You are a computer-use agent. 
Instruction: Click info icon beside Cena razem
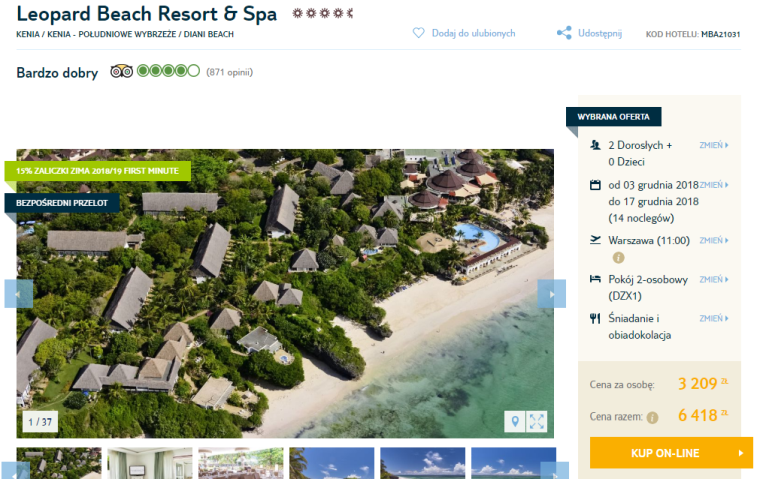point(652,417)
